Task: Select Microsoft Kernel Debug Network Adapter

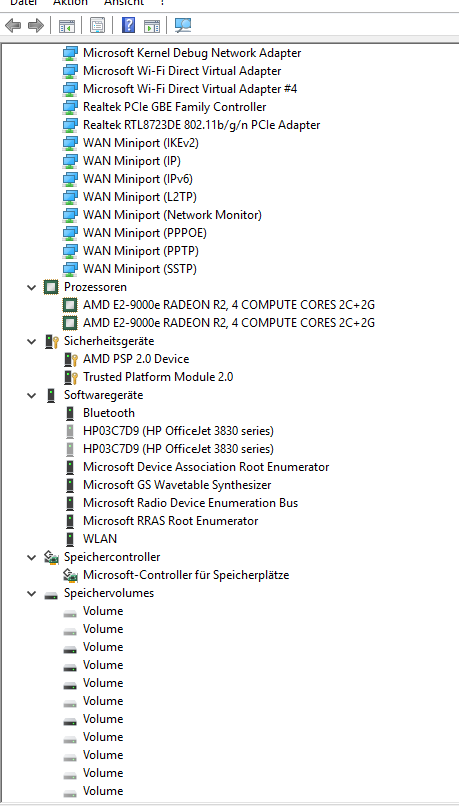Action: tap(192, 53)
